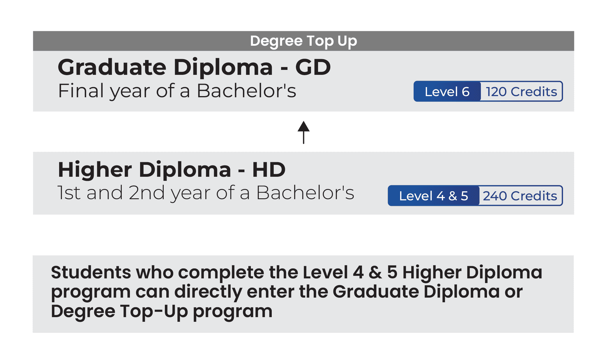Select the 120 Credits label

coord(521,92)
